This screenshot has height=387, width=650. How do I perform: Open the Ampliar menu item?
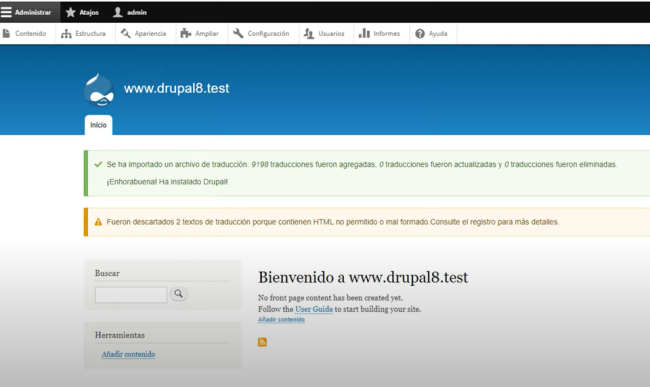(x=199, y=34)
